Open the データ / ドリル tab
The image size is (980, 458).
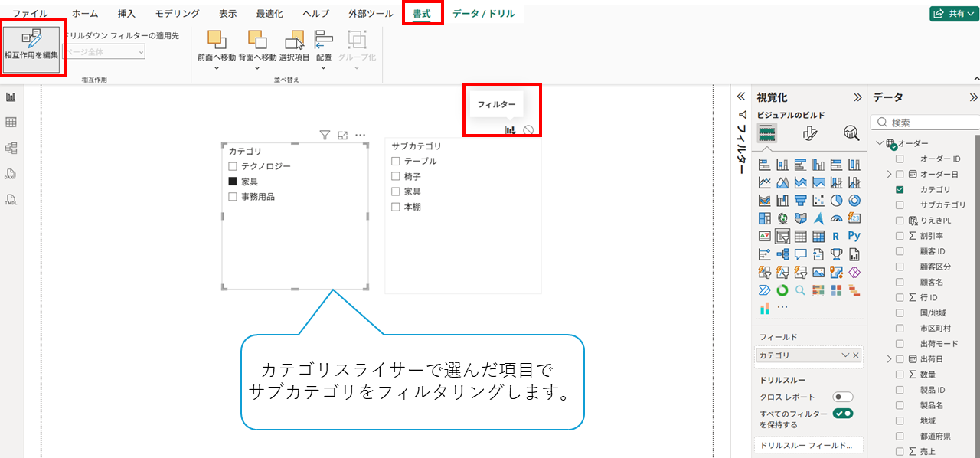483,14
